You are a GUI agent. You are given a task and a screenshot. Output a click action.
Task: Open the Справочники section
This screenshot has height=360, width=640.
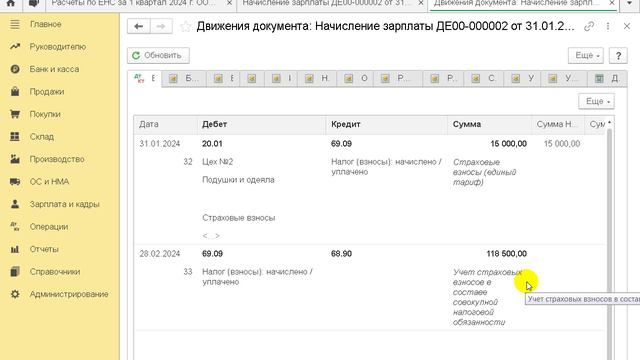[x=55, y=271]
